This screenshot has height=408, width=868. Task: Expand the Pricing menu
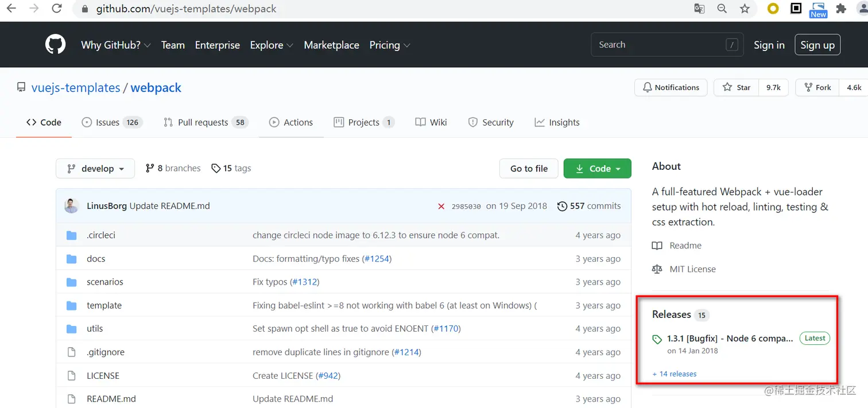(390, 45)
